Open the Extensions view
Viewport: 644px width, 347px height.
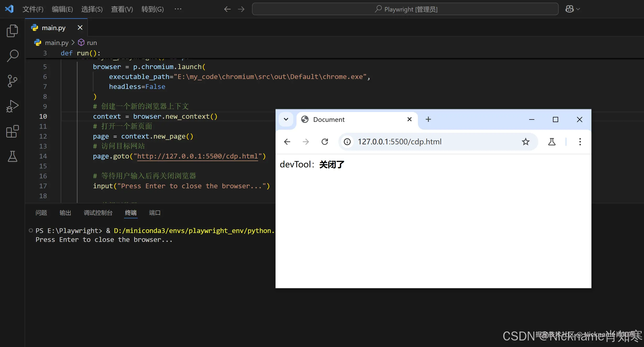(x=12, y=131)
